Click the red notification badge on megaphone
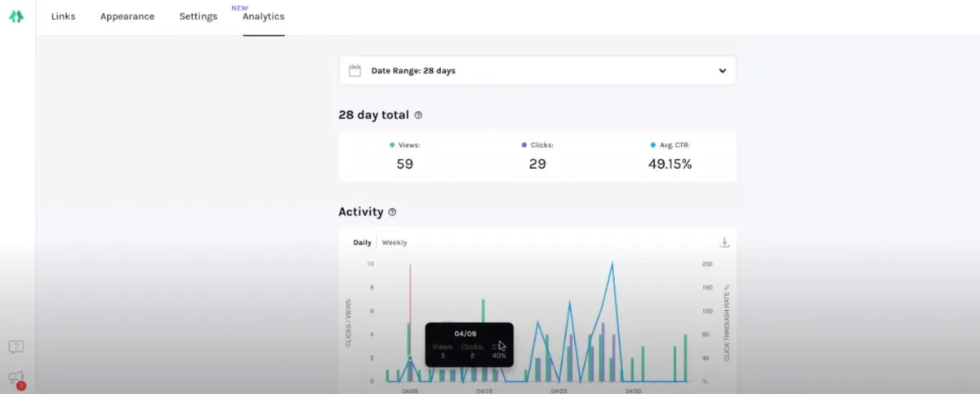980x394 pixels. coord(21,385)
